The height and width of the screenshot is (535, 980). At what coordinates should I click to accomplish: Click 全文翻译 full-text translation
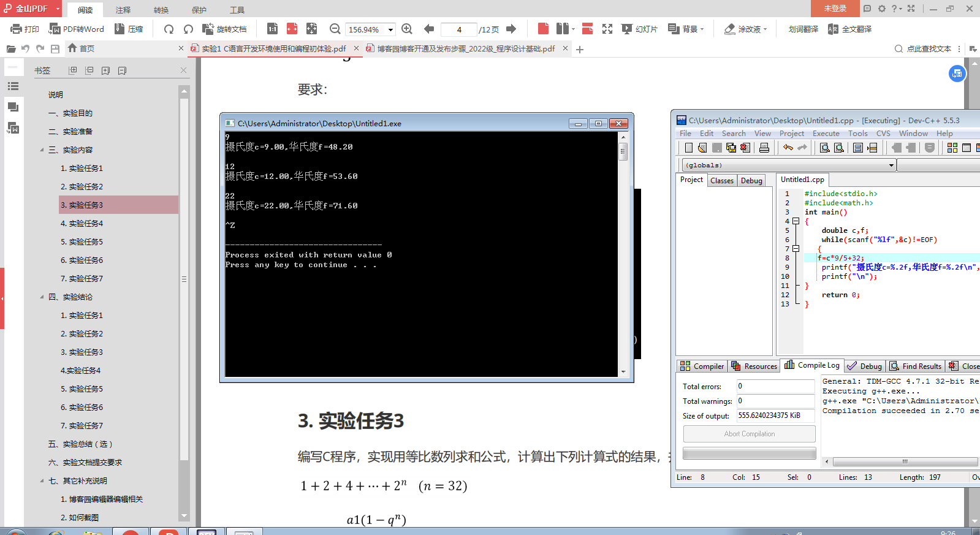tap(849, 29)
